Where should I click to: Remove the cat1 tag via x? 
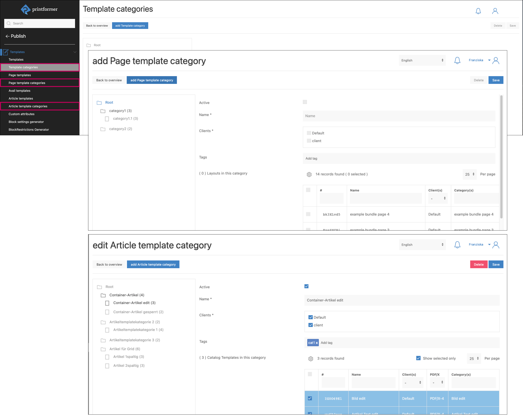click(317, 343)
